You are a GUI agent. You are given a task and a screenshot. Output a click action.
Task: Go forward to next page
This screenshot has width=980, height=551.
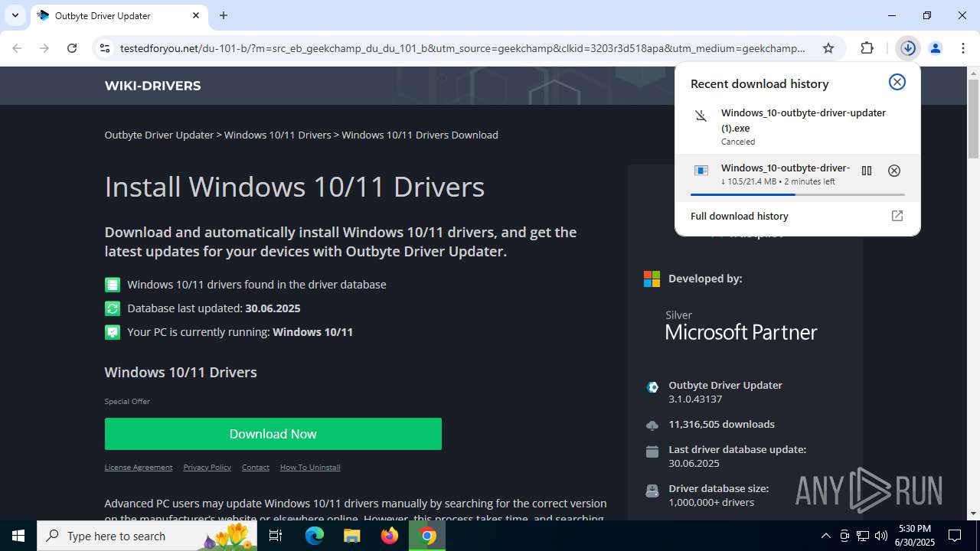click(x=44, y=48)
